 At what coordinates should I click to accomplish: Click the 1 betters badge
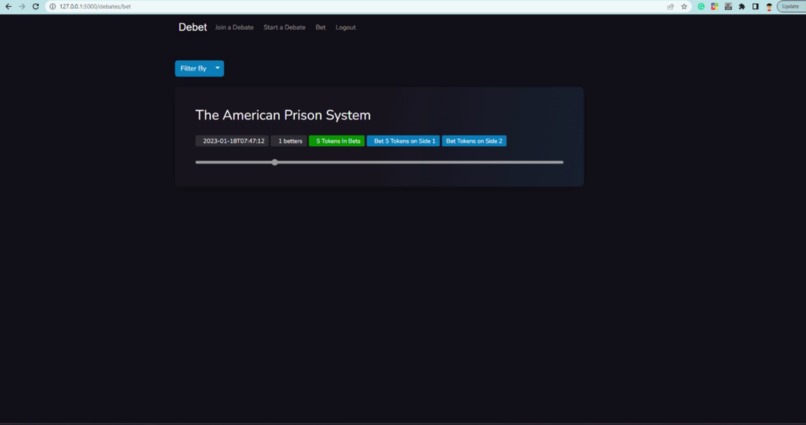click(289, 141)
